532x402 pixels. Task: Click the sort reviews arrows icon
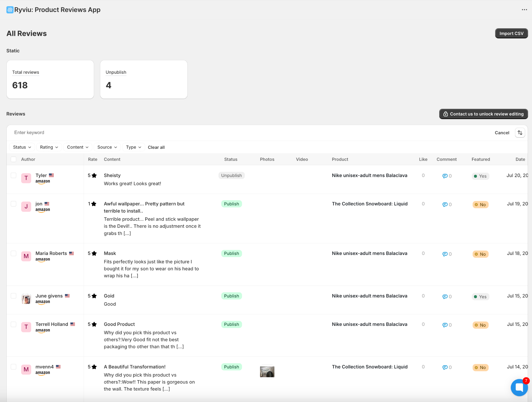520,133
